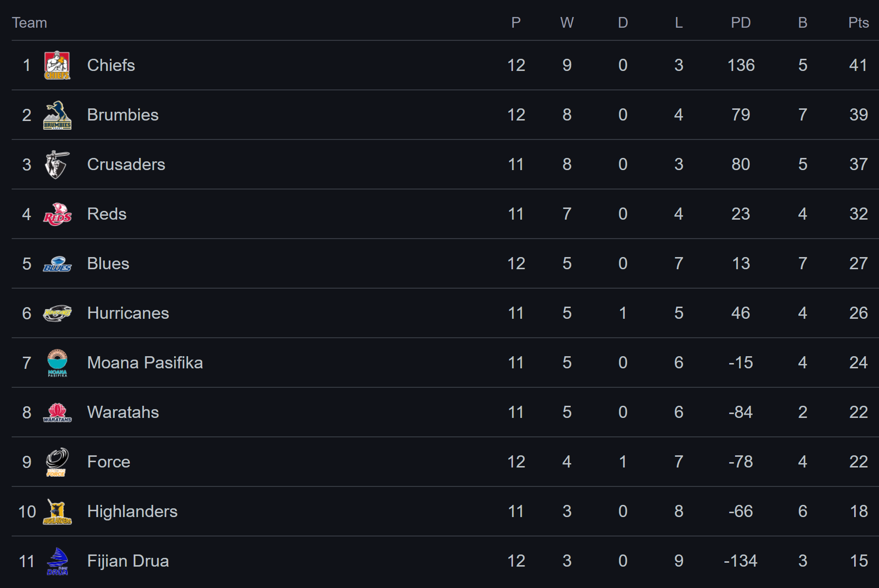This screenshot has width=879, height=588.
Task: Open the Fijian Drua boat logo
Action: [x=57, y=561]
